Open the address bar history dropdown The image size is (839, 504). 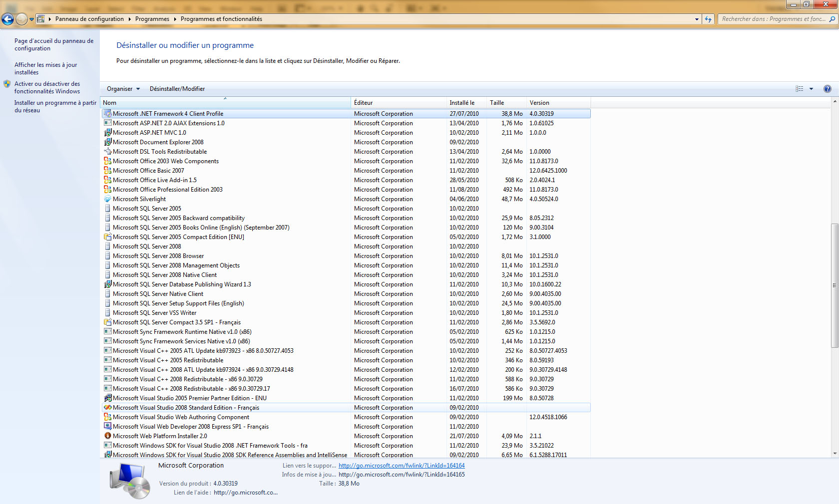coord(697,19)
